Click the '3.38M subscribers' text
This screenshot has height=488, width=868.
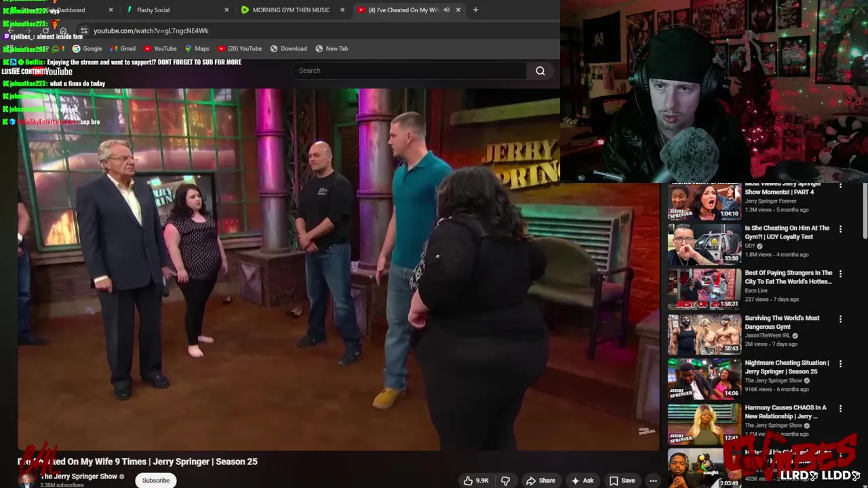(62, 485)
